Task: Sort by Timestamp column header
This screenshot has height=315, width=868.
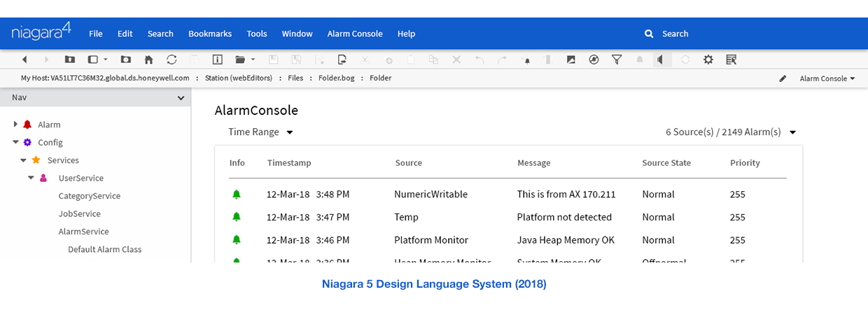Action: pos(289,163)
